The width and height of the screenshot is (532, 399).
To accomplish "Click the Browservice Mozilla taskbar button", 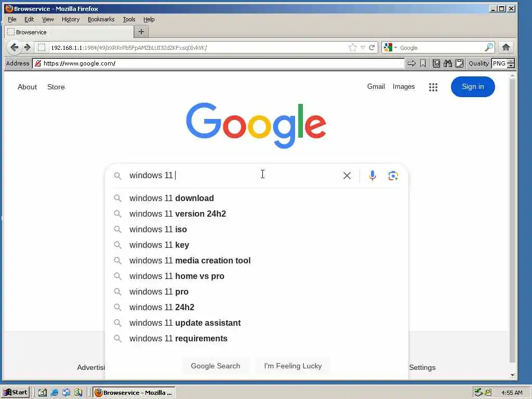I will pyautogui.click(x=134, y=393).
